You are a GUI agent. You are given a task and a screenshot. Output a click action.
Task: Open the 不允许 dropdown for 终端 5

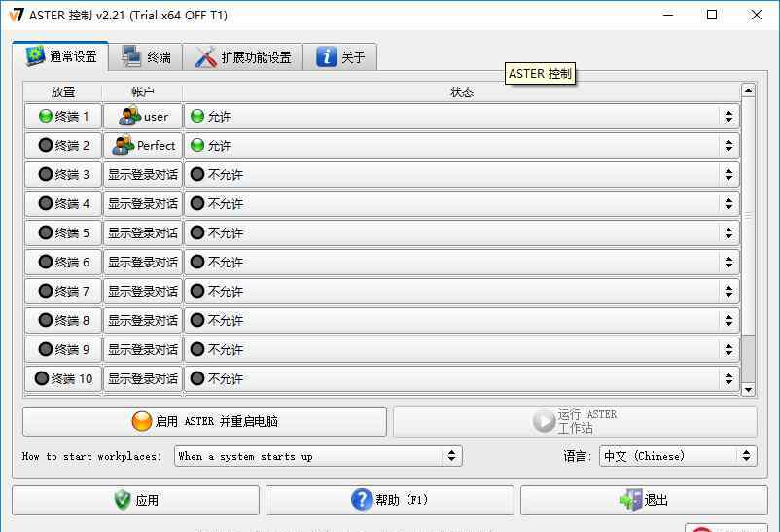point(462,232)
